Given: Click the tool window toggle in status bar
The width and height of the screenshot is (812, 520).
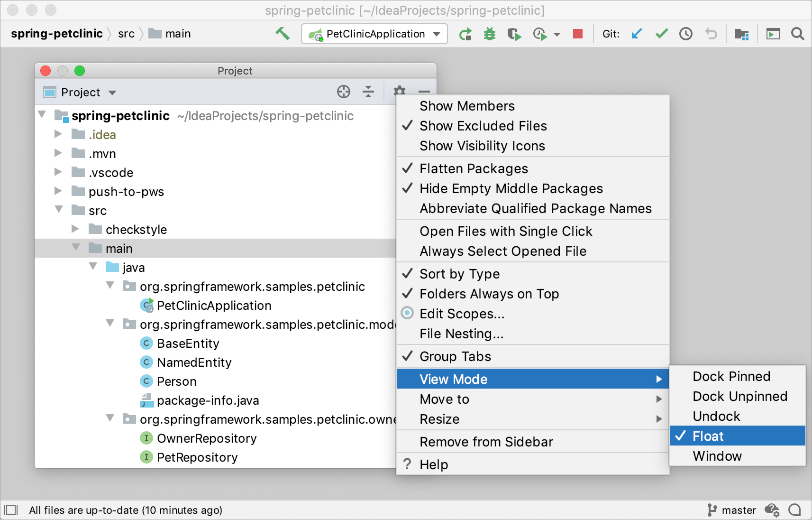Looking at the screenshot, I should [x=11, y=510].
